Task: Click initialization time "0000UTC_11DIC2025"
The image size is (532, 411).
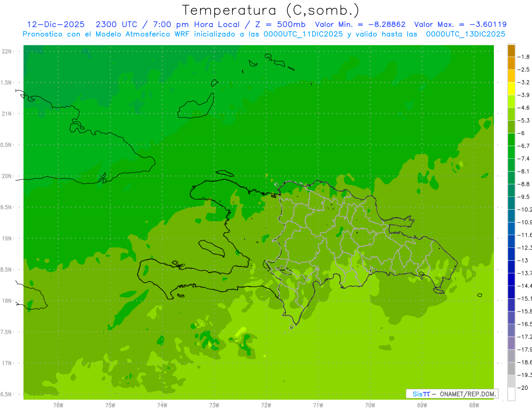Action: [303, 34]
